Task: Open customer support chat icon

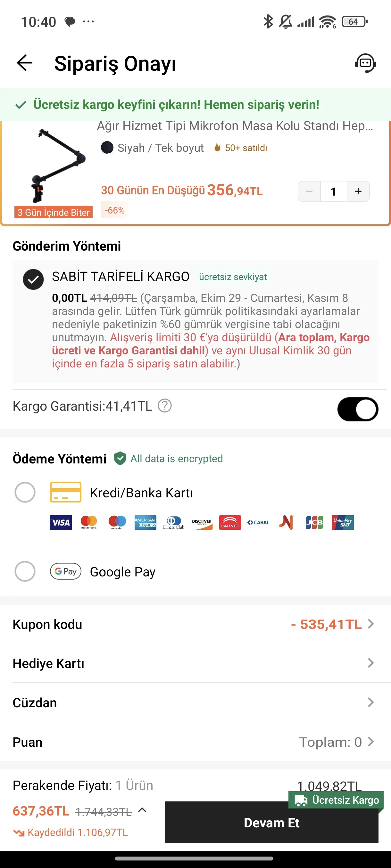Action: [x=365, y=63]
